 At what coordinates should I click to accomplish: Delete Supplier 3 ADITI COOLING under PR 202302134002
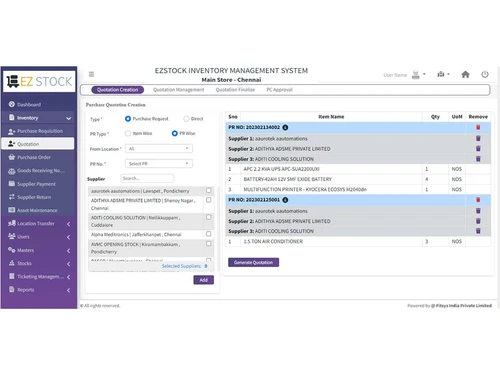point(478,159)
